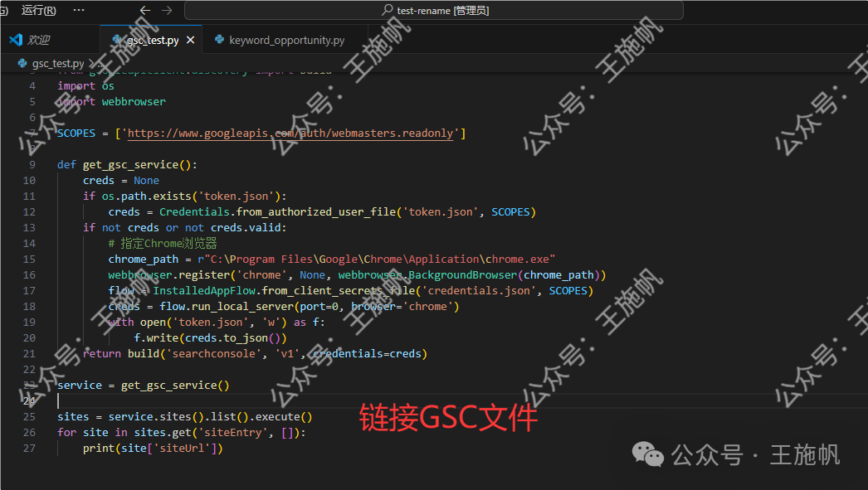This screenshot has width=868, height=490.
Task: Click 'import os' on line 4
Action: 85,85
